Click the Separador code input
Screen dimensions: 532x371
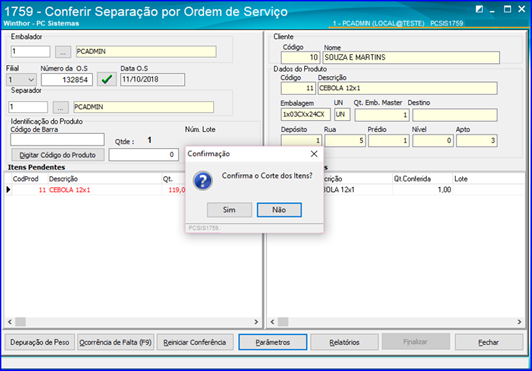28,107
